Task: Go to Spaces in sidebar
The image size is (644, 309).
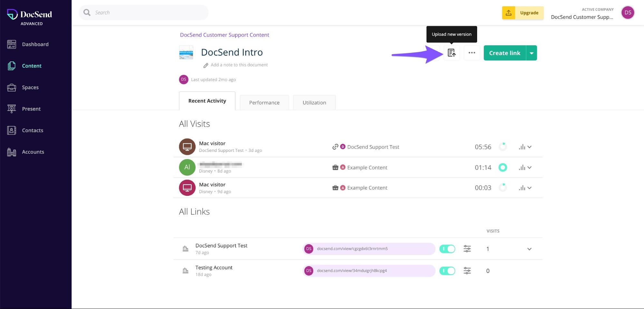Action: click(30, 87)
